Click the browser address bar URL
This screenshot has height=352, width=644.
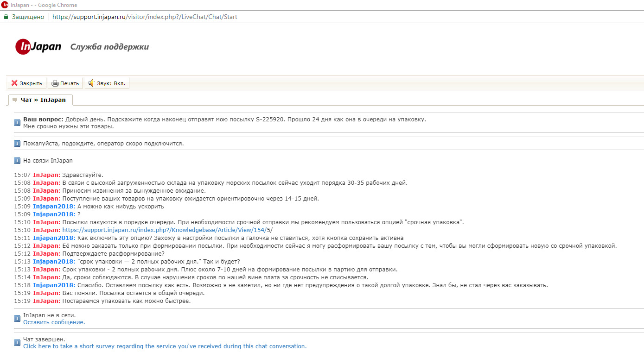point(145,17)
